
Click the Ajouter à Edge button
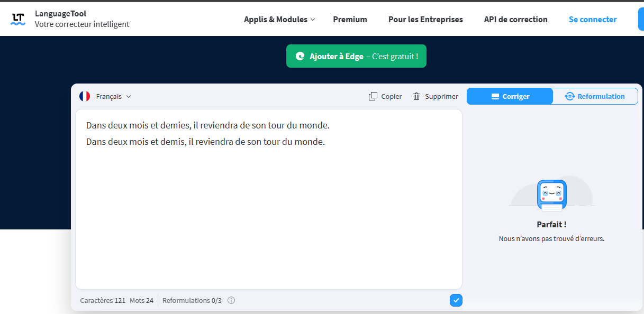click(356, 56)
